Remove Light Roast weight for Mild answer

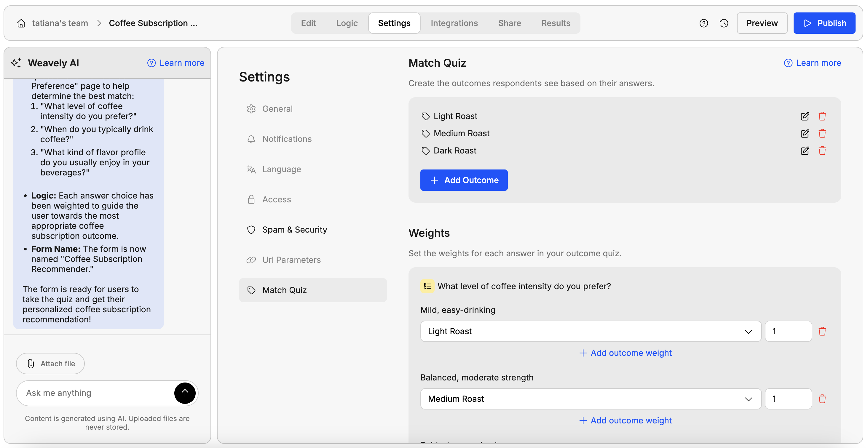pyautogui.click(x=822, y=332)
